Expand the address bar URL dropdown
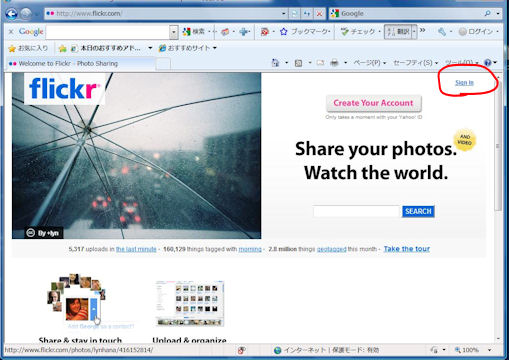The height and width of the screenshot is (360, 509). pyautogui.click(x=283, y=14)
